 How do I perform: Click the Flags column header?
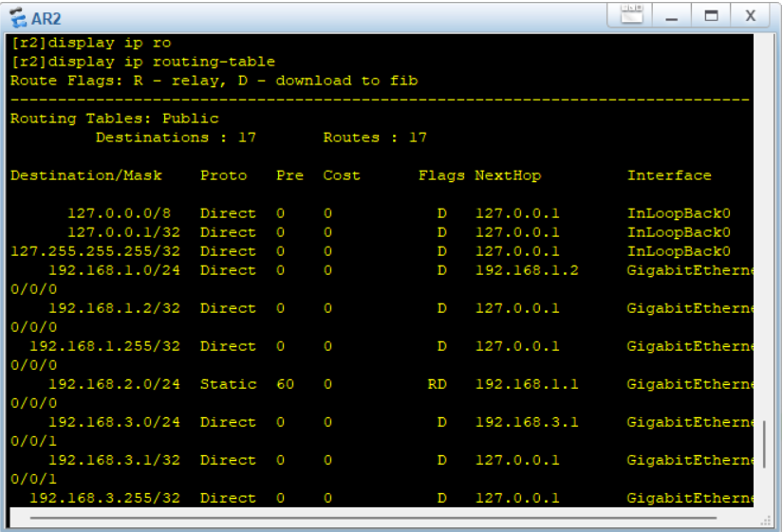click(x=441, y=175)
